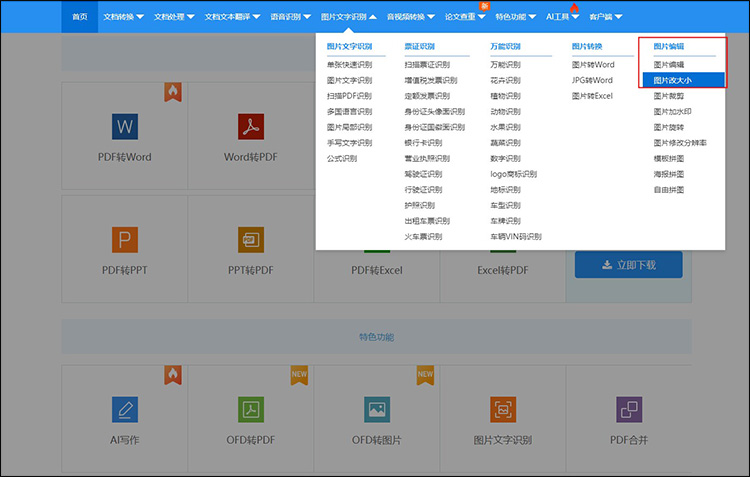750x477 pixels.
Task: Click the 增值税发票识别 entry
Action: coord(431,80)
